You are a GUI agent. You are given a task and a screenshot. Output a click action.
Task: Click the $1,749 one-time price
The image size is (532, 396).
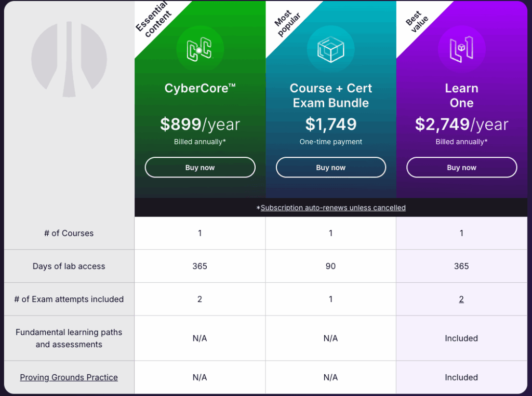click(331, 124)
